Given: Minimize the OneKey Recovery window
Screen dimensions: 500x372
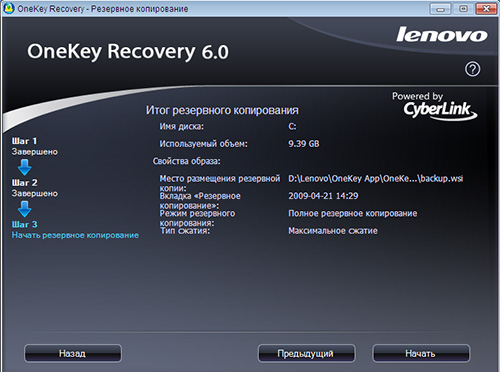Looking at the screenshot, I should coord(440,9).
